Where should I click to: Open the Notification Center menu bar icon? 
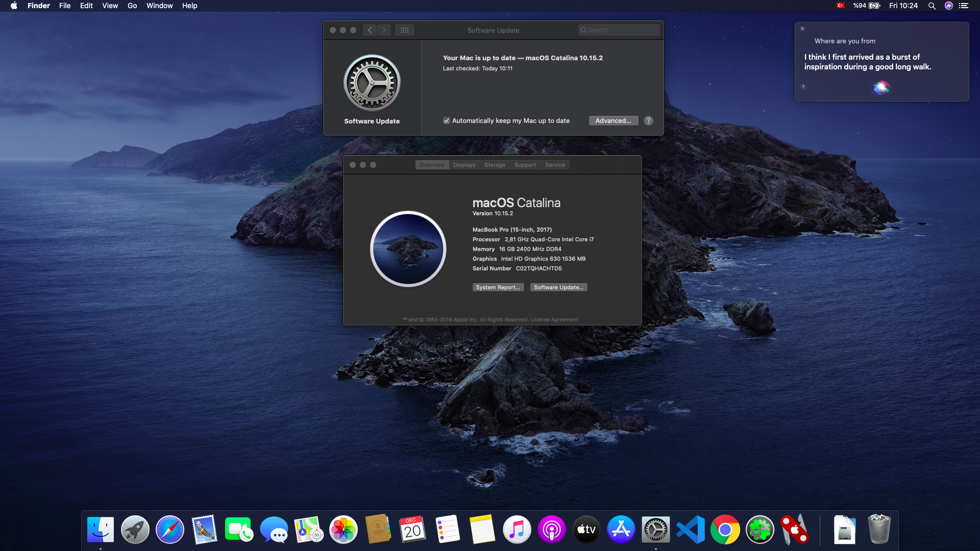pyautogui.click(x=964, y=6)
